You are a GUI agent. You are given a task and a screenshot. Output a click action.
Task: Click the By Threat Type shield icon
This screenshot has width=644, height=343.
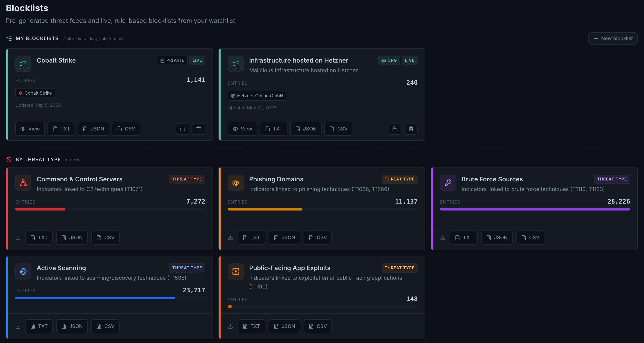9,159
